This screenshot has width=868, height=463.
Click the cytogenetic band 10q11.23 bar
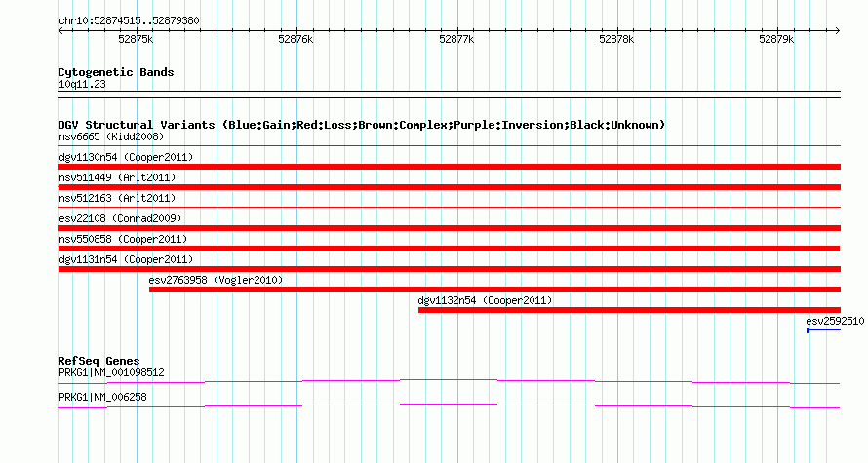449,95
